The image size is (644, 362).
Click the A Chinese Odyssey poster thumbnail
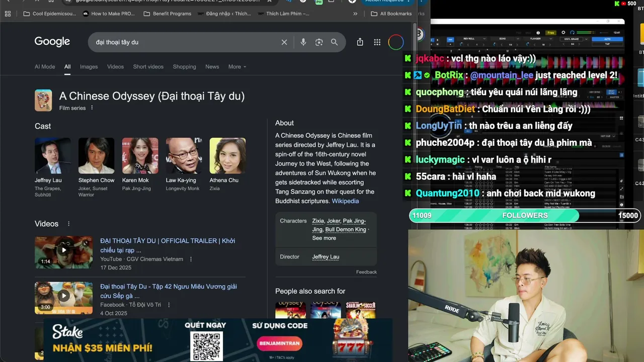coord(43,101)
